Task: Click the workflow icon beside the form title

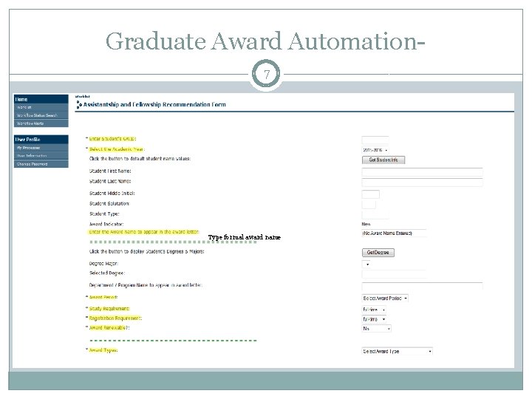Action: click(79, 104)
